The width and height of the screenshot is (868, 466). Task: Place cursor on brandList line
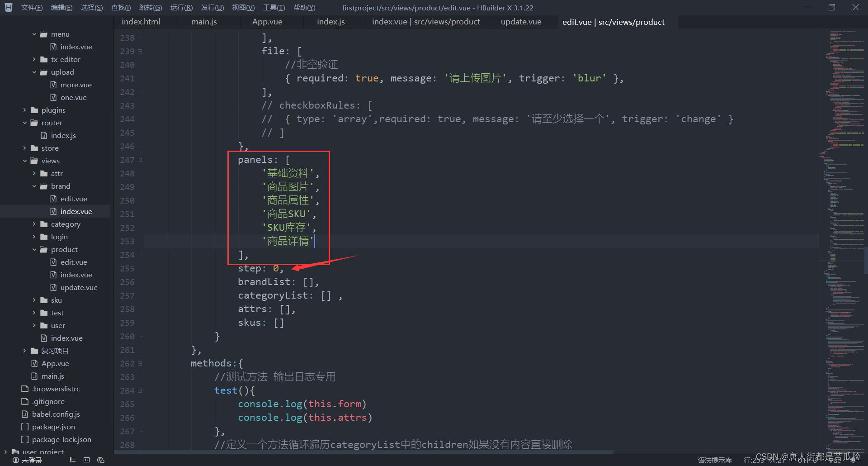[x=278, y=282]
